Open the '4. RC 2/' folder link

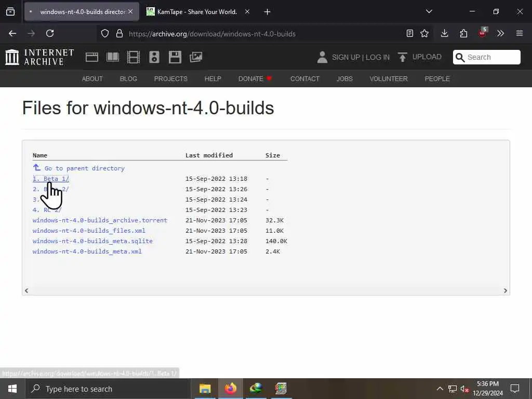pos(47,210)
